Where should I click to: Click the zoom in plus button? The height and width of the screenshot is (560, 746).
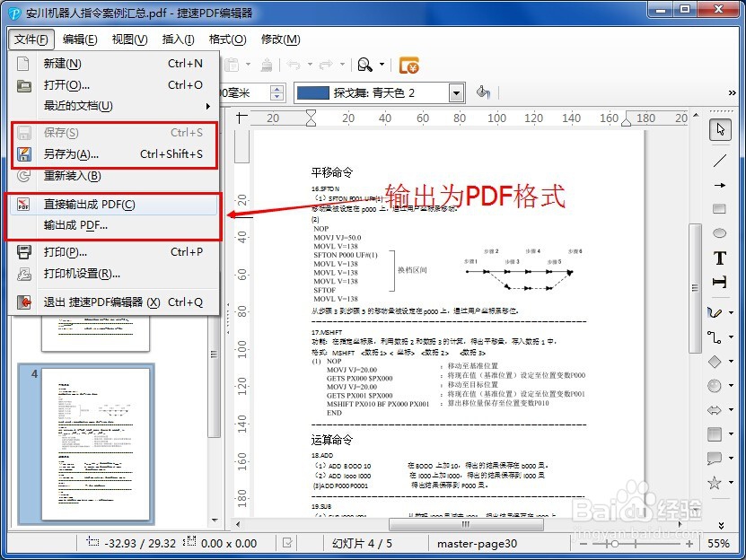point(689,543)
